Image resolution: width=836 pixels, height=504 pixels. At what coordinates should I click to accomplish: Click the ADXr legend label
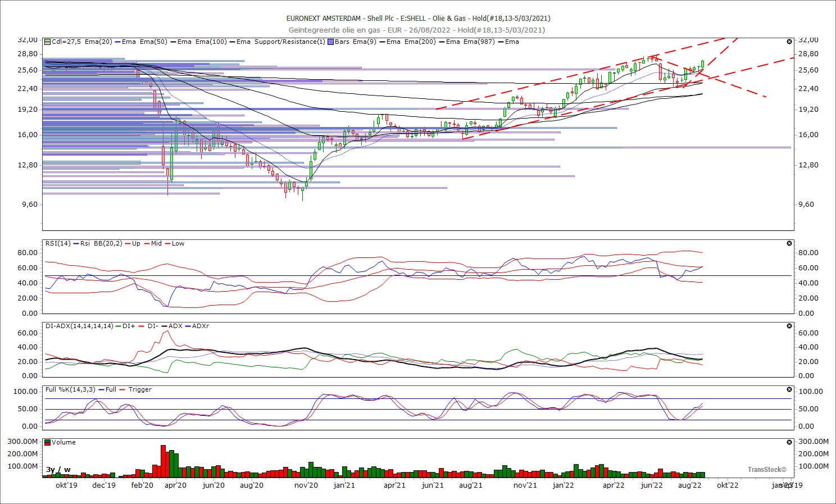coord(201,326)
